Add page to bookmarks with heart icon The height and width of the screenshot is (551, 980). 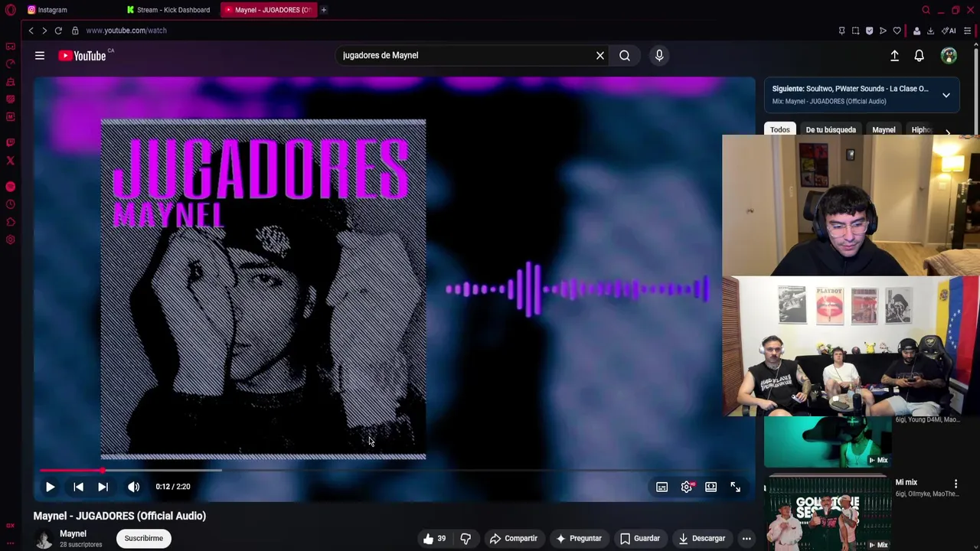point(897,31)
